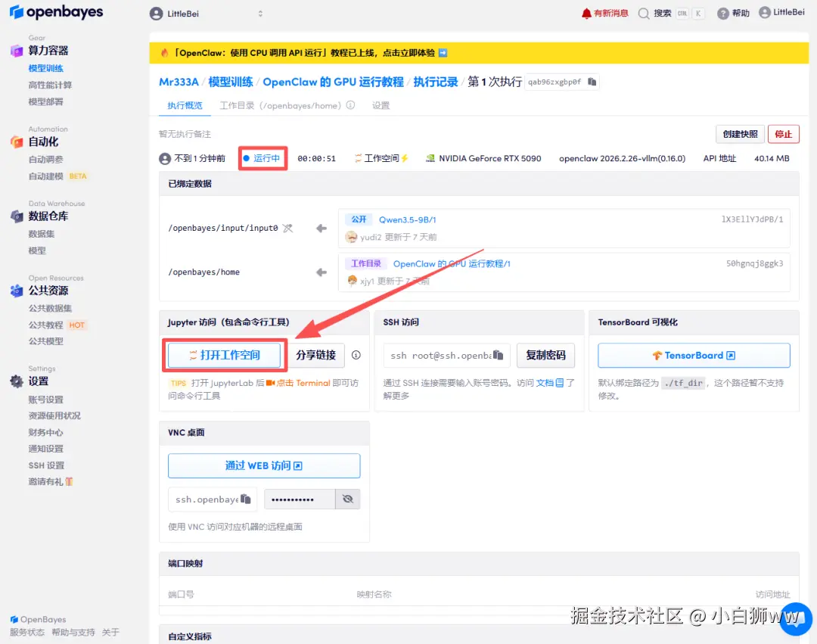Select 公共教程 HOT in sidebar

[x=56, y=325]
